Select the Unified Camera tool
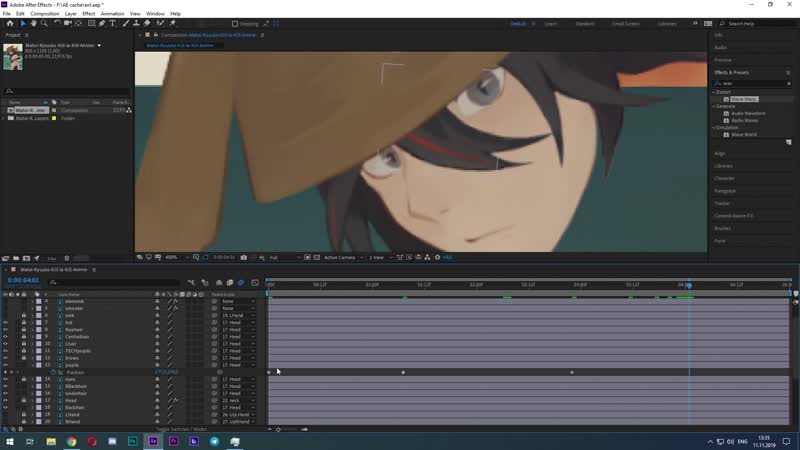The width and height of the screenshot is (800, 450). (67, 23)
